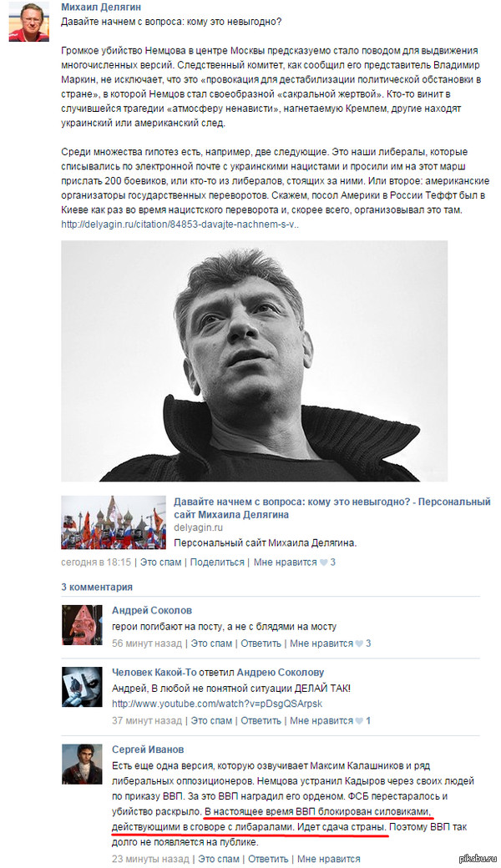Open the 'Давайте начнем с вопроса' article title link
The height and width of the screenshot is (868, 501).
[332, 507]
